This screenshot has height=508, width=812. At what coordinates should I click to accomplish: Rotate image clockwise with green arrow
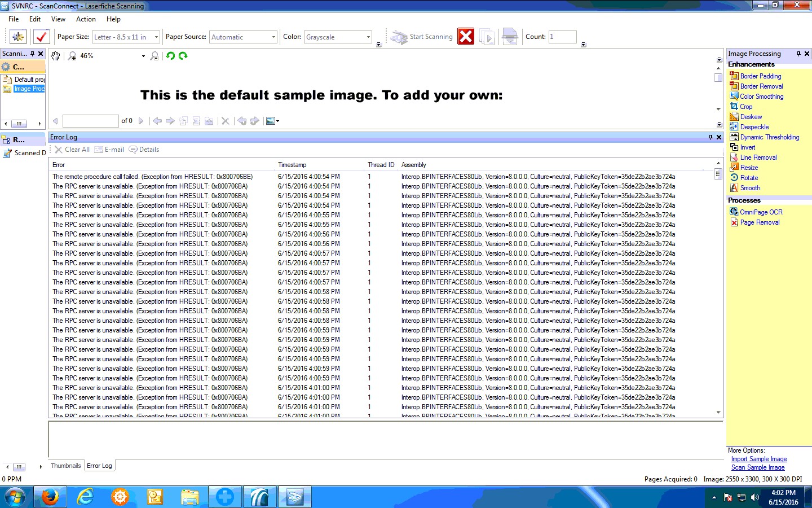pos(183,56)
